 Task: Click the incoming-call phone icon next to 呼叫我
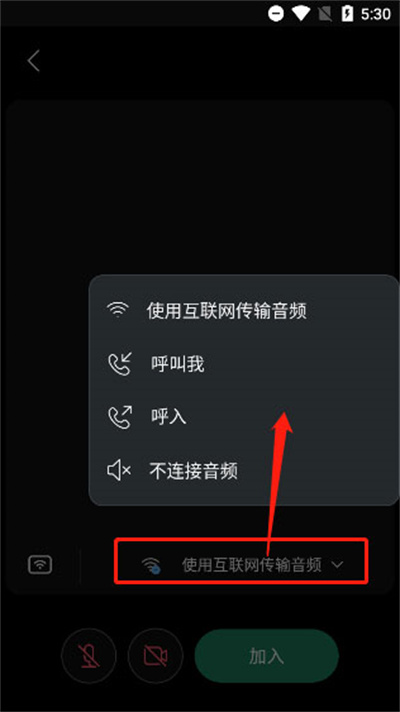point(119,365)
